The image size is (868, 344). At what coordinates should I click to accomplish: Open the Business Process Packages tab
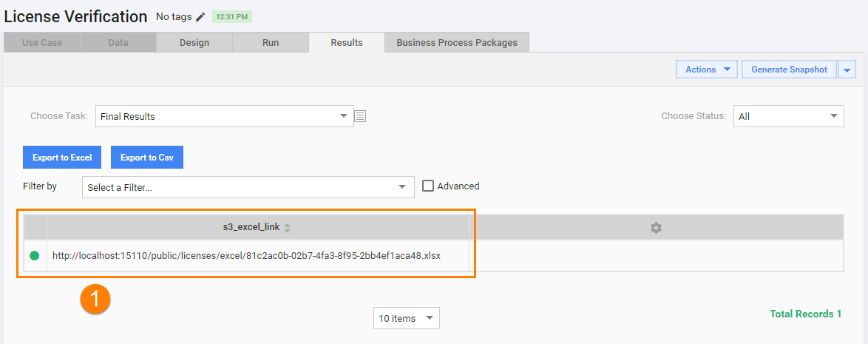pyautogui.click(x=457, y=43)
